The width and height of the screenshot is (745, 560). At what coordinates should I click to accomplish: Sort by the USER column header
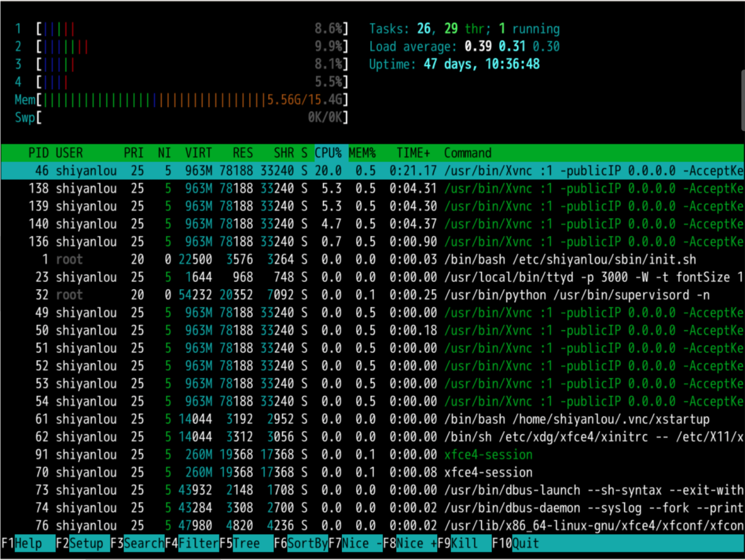(69, 153)
